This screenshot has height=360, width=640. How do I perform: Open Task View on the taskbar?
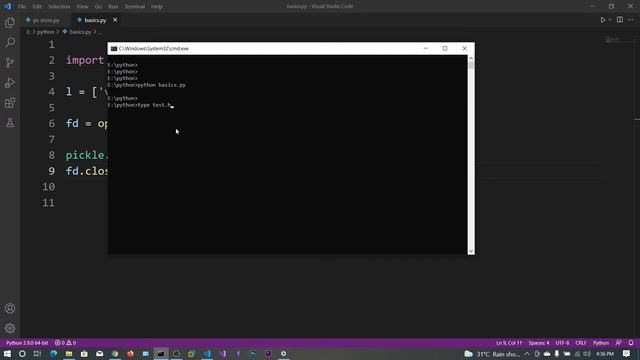(x=37, y=353)
